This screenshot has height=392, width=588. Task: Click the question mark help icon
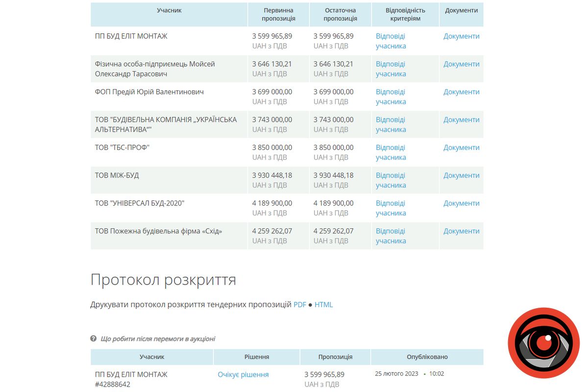tap(93, 339)
